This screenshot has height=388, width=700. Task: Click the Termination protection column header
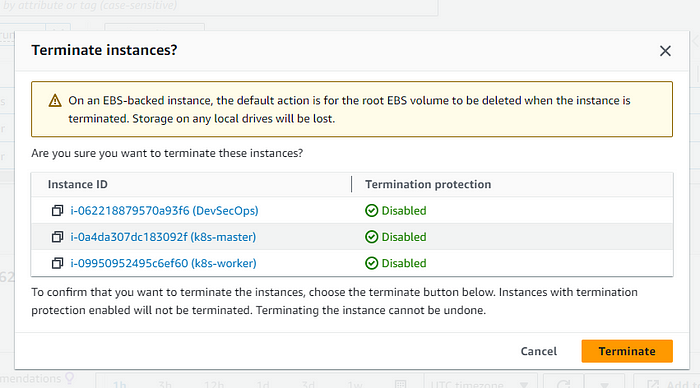428,184
